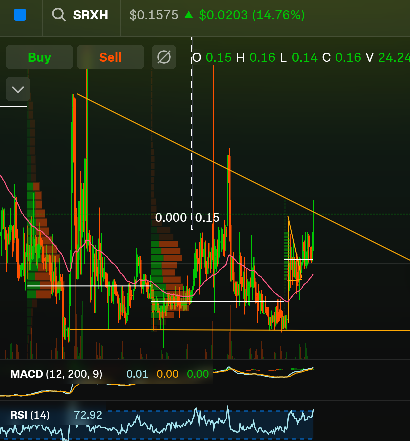Click the 0.000 label on chart
The height and width of the screenshot is (441, 410).
click(171, 218)
